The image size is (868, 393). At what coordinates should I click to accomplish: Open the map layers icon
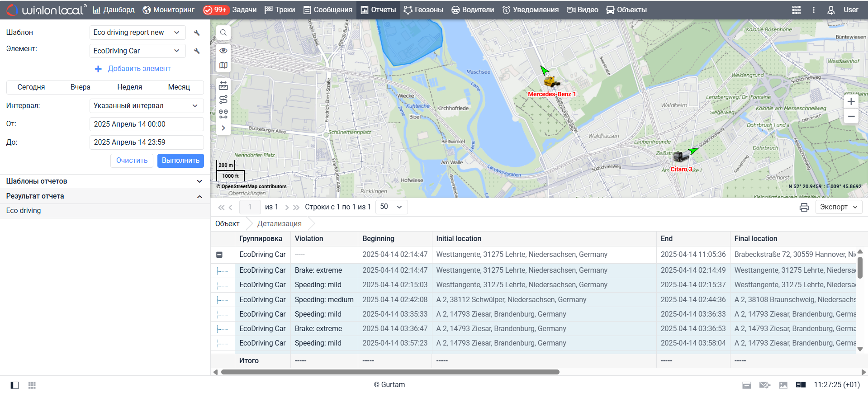pyautogui.click(x=223, y=66)
